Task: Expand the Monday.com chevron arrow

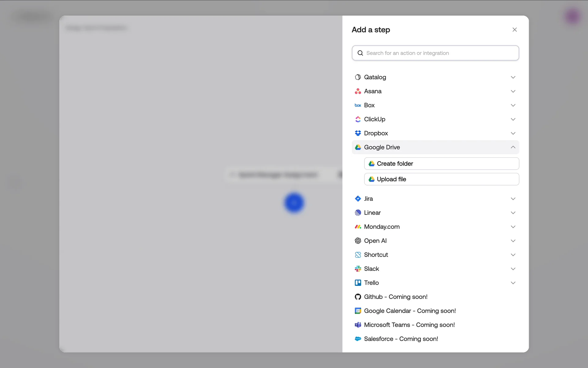Action: (513, 227)
